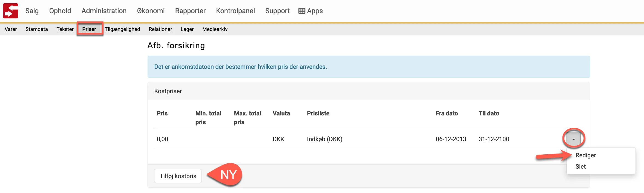Open the Økonomi menu
This screenshot has height=193, width=644.
[151, 11]
